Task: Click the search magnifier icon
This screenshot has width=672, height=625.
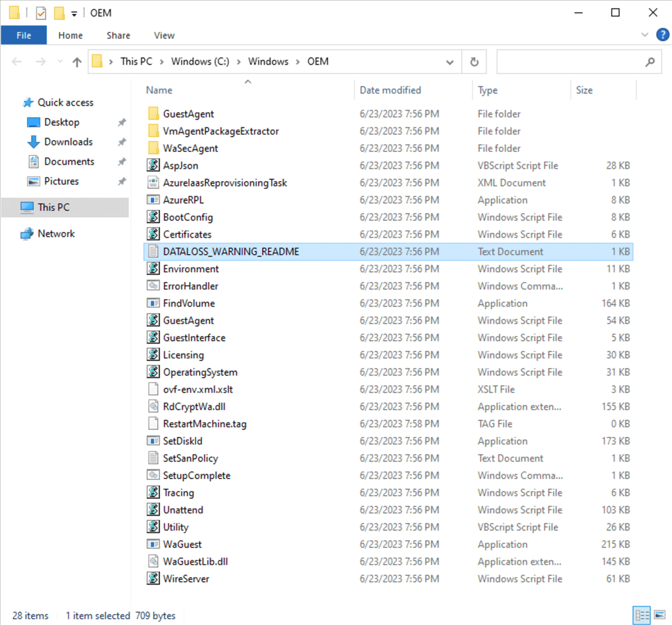Action: (650, 62)
